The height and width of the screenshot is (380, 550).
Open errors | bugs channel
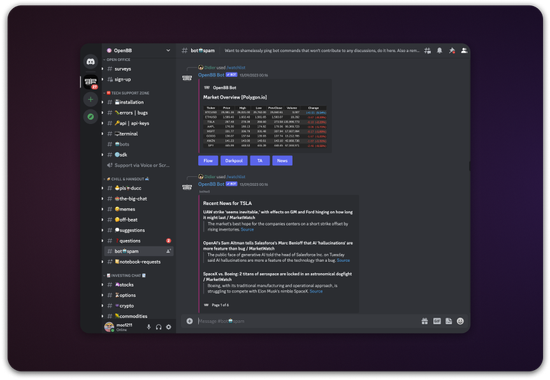[139, 113]
